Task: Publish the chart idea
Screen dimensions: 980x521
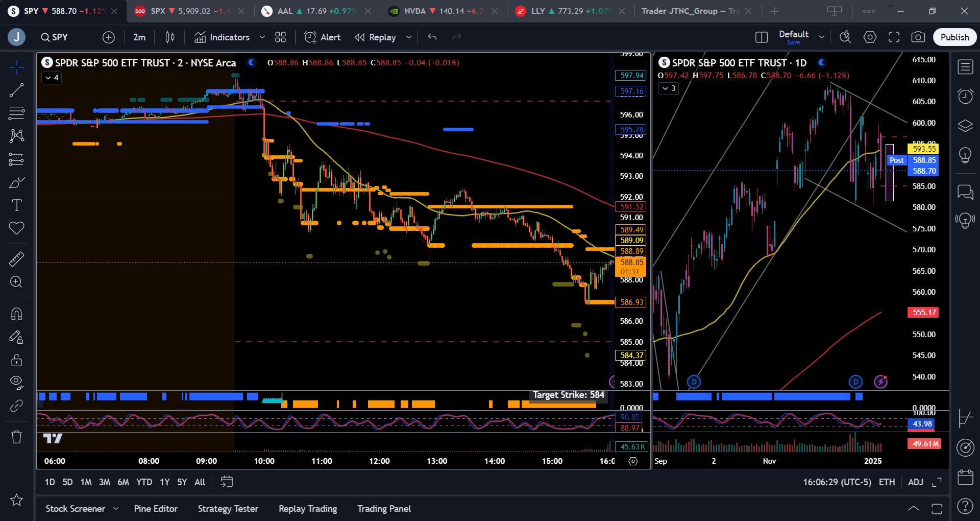Action: 954,37
